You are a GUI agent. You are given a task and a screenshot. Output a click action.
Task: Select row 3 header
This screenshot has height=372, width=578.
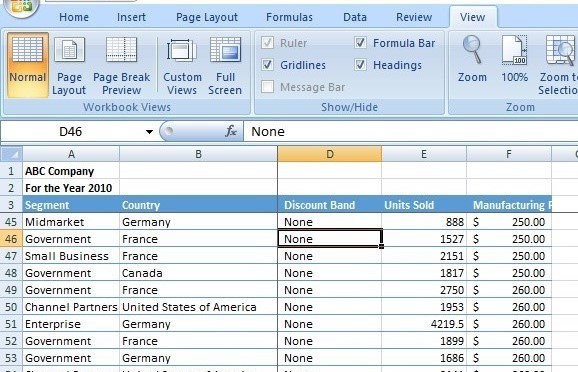coord(11,205)
